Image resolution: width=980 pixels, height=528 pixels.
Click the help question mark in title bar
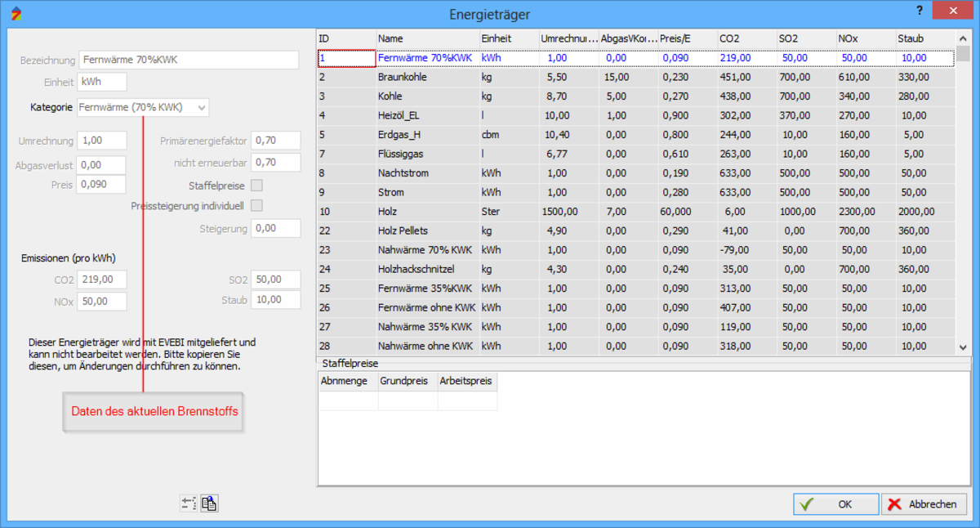pyautogui.click(x=920, y=10)
